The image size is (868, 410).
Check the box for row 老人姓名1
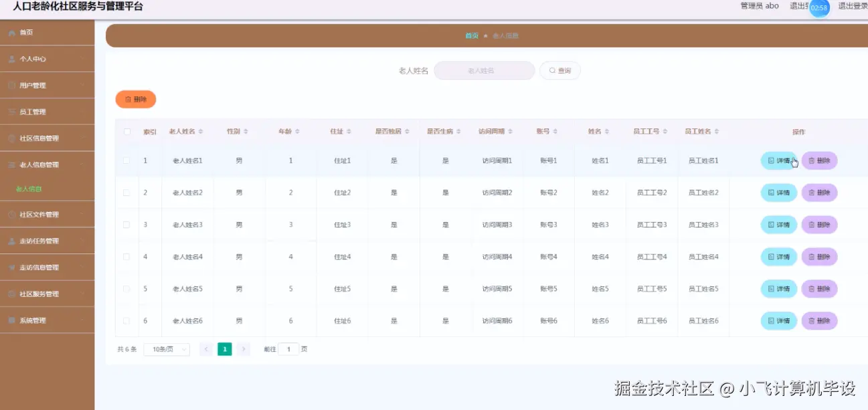[x=126, y=161]
